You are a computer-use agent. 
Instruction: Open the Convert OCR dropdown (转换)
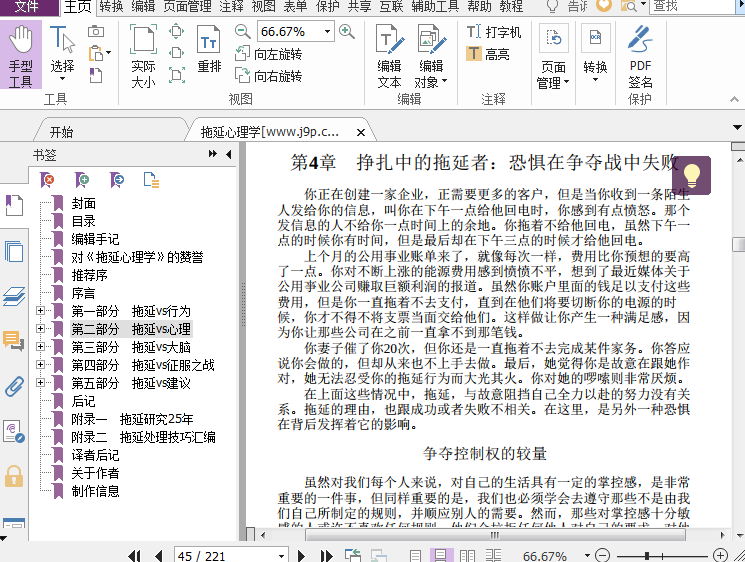[x=595, y=53]
